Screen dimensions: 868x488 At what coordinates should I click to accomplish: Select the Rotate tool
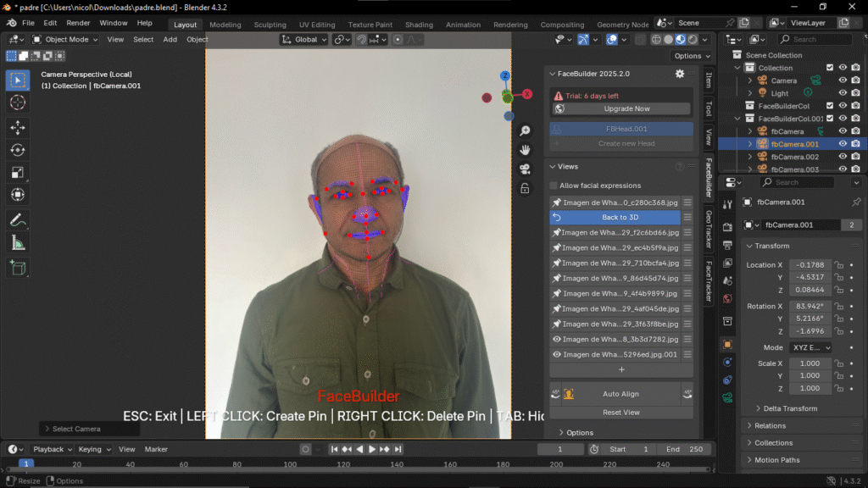click(x=18, y=150)
